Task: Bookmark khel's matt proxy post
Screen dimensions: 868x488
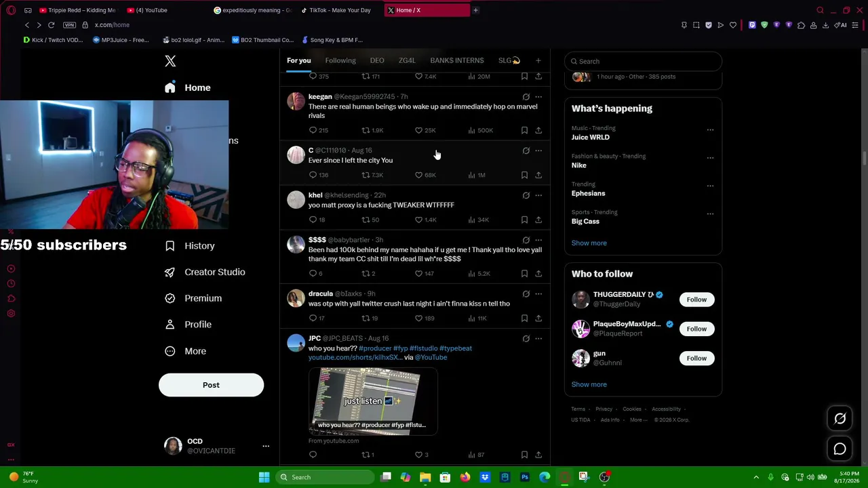Action: [524, 220]
